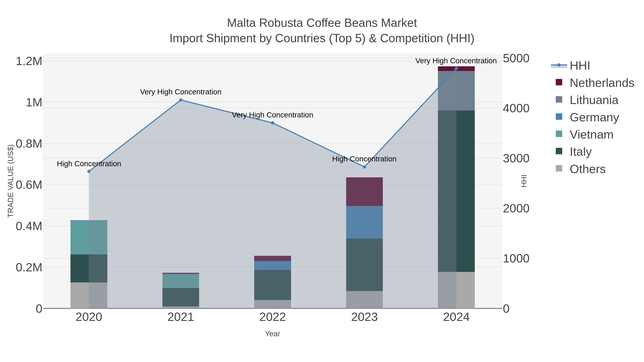The height and width of the screenshot is (362, 644).
Task: Click the 2021 x-axis label
Action: pyautogui.click(x=181, y=317)
